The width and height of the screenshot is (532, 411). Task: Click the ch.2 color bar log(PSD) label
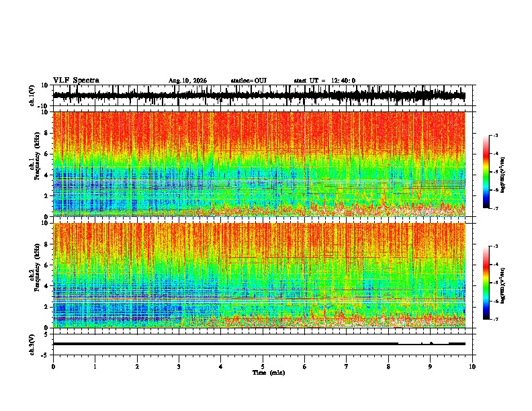click(502, 285)
